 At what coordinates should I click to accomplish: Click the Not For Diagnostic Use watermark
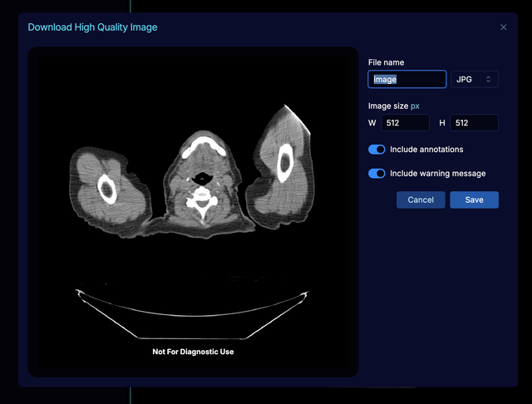pos(193,352)
